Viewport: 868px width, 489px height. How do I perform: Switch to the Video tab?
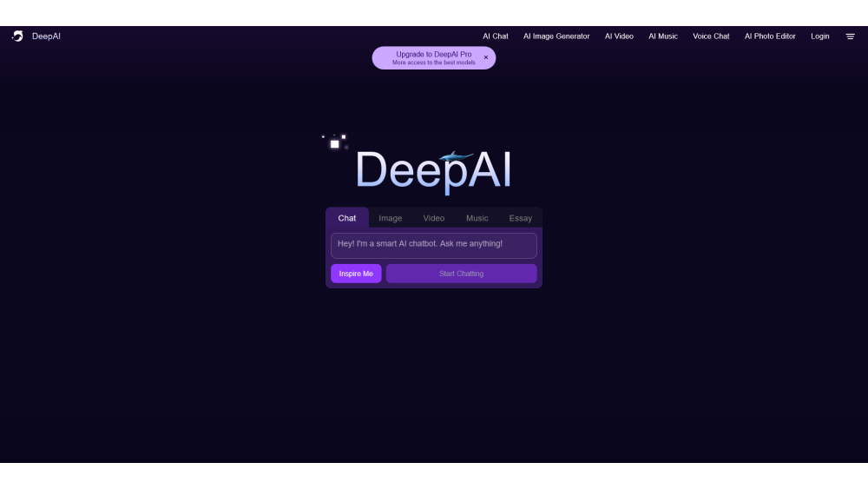coord(433,218)
